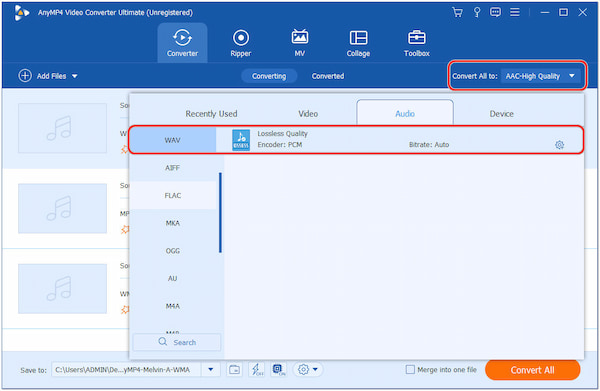Open the hamburger menu icon

point(515,12)
